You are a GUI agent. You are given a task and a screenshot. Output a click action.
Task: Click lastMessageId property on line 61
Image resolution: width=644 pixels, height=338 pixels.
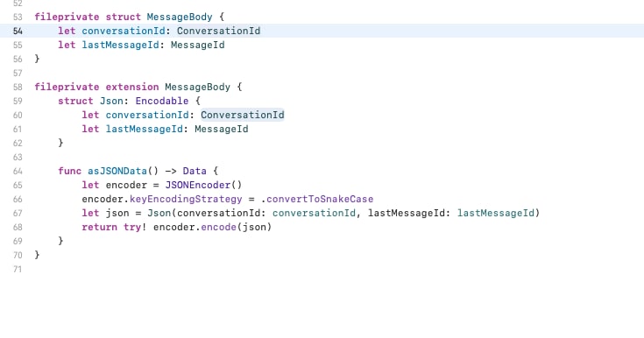pyautogui.click(x=145, y=129)
